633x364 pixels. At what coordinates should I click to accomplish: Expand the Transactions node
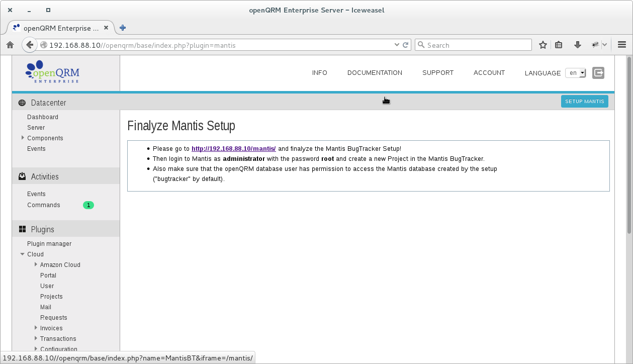pyautogui.click(x=36, y=338)
